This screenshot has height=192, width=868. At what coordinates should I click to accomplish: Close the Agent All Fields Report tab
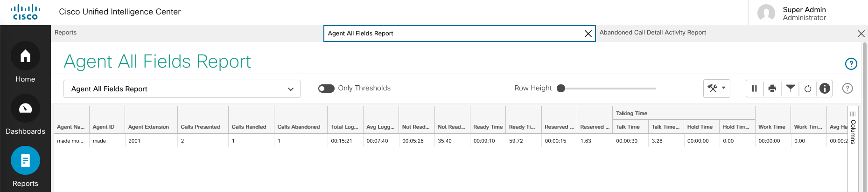(x=588, y=34)
